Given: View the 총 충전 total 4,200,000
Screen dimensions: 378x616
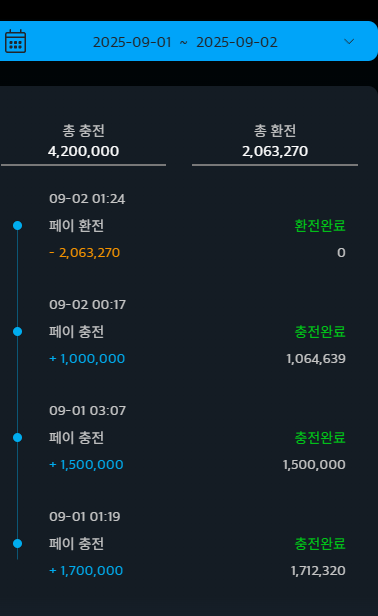Looking at the screenshot, I should (x=83, y=151).
